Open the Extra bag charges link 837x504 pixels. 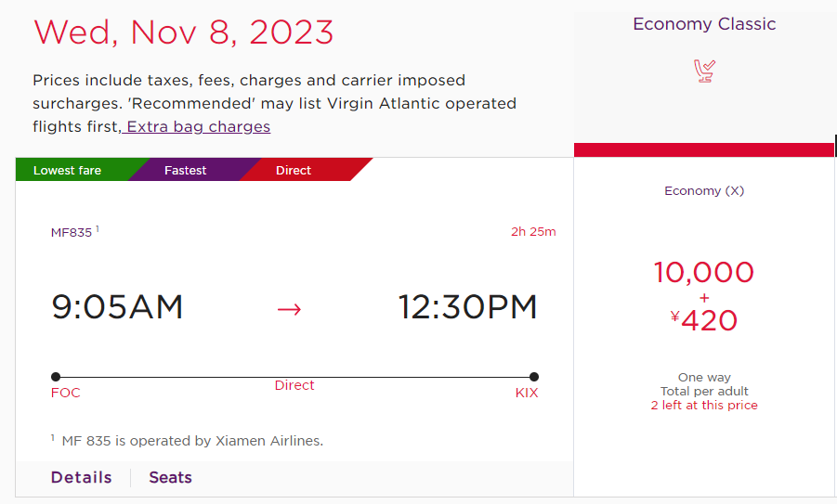coord(196,126)
